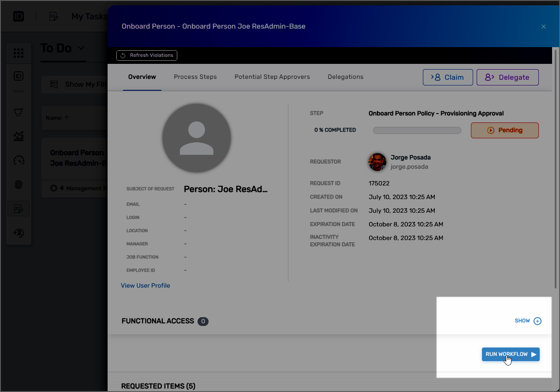Open the View User Profile link
560x392 pixels.
point(145,285)
